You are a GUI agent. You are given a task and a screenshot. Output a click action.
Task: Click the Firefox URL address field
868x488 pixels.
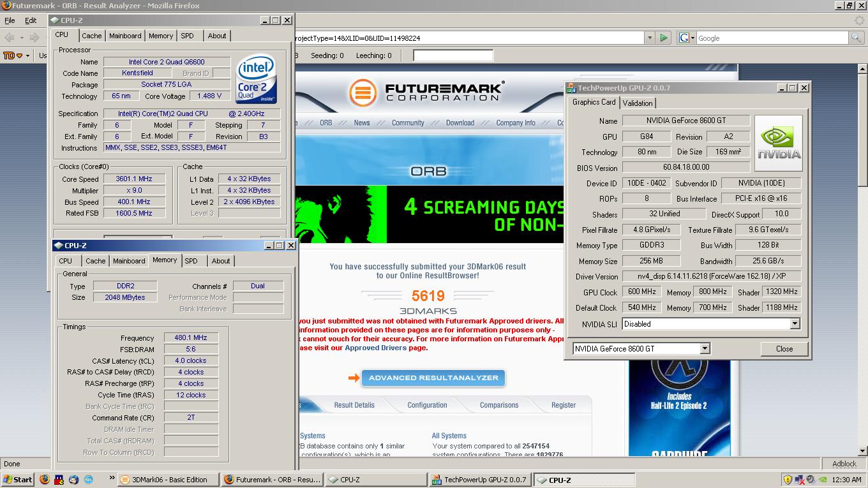point(469,38)
